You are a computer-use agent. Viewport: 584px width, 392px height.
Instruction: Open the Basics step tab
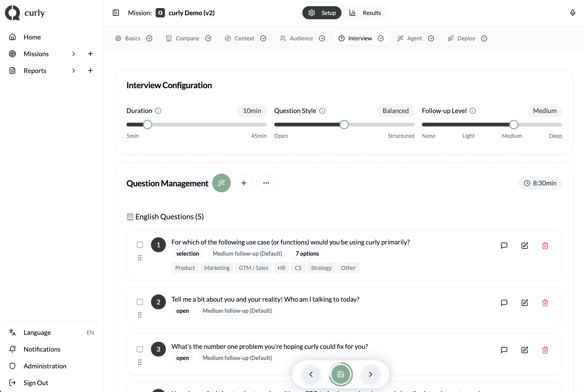(x=134, y=38)
